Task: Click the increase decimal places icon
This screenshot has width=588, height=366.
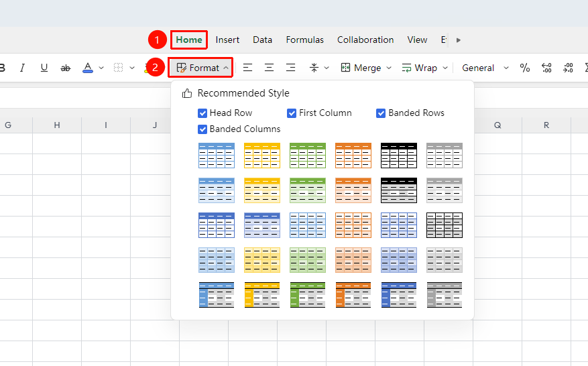Action: tap(546, 68)
